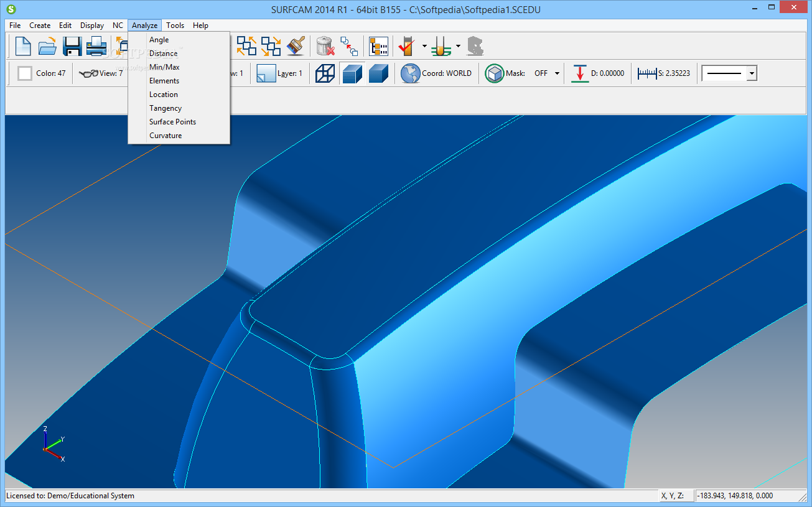Image resolution: width=812 pixels, height=507 pixels.
Task: Select the paint brush icon
Action: pyautogui.click(x=296, y=46)
